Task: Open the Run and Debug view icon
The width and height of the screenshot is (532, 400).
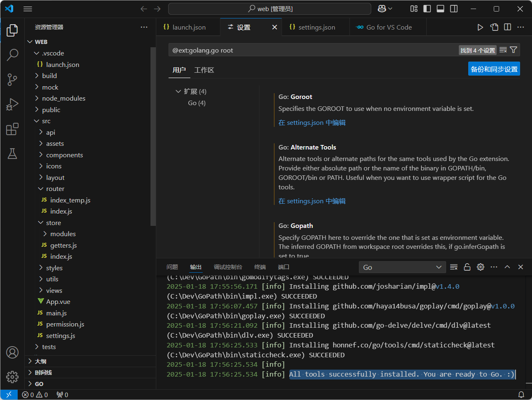Action: [12, 104]
